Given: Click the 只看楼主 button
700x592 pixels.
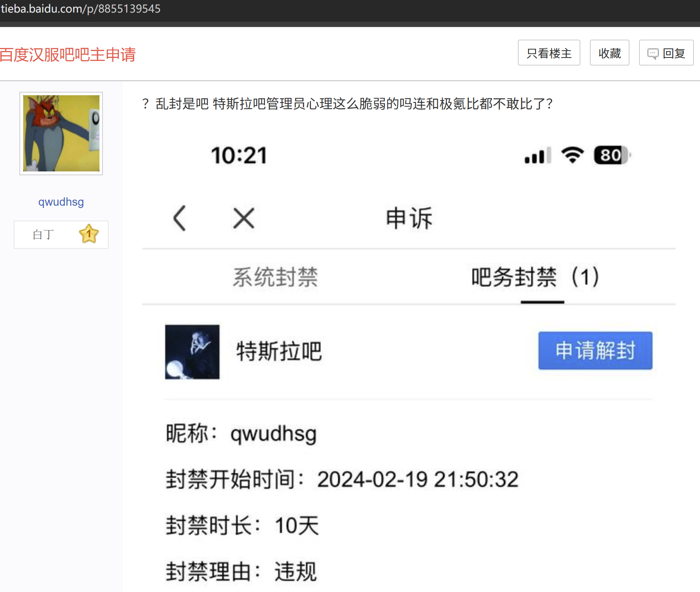Looking at the screenshot, I should pyautogui.click(x=549, y=53).
